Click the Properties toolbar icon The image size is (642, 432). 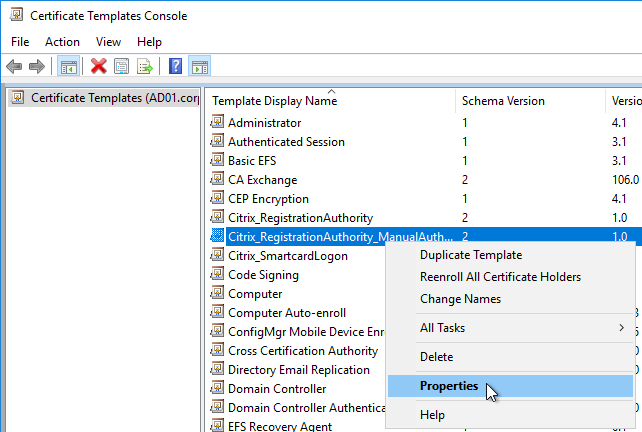(x=122, y=66)
